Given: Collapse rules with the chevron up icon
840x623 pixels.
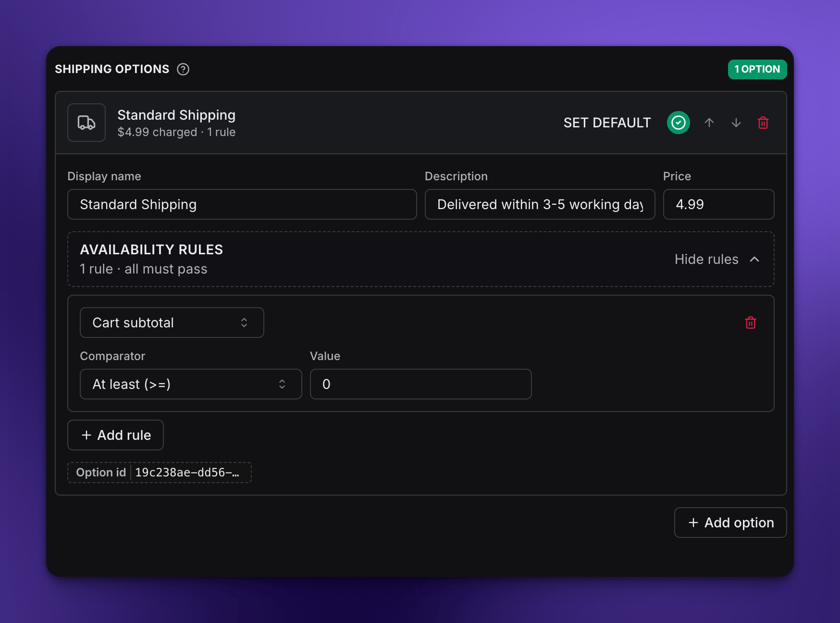Looking at the screenshot, I should 754,259.
